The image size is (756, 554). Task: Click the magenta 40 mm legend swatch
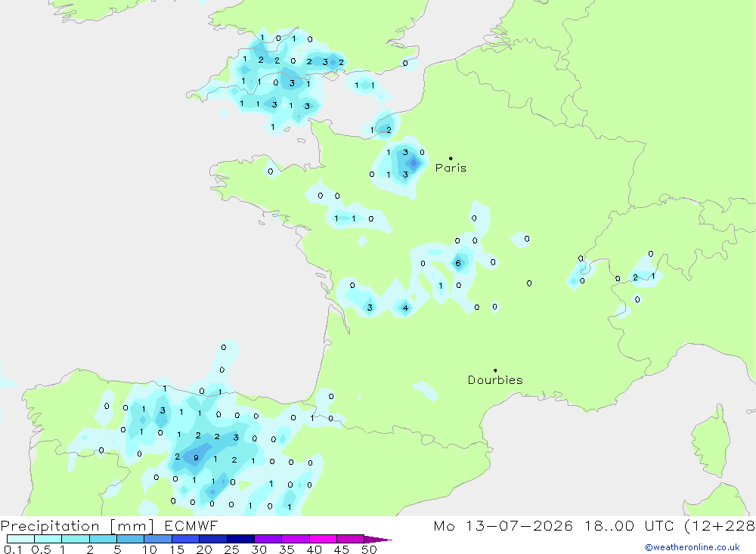coord(323,539)
